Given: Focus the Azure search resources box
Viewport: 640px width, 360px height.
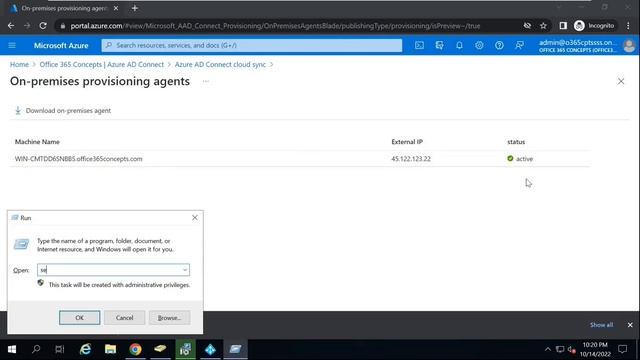Looking at the screenshot, I should (x=252, y=45).
